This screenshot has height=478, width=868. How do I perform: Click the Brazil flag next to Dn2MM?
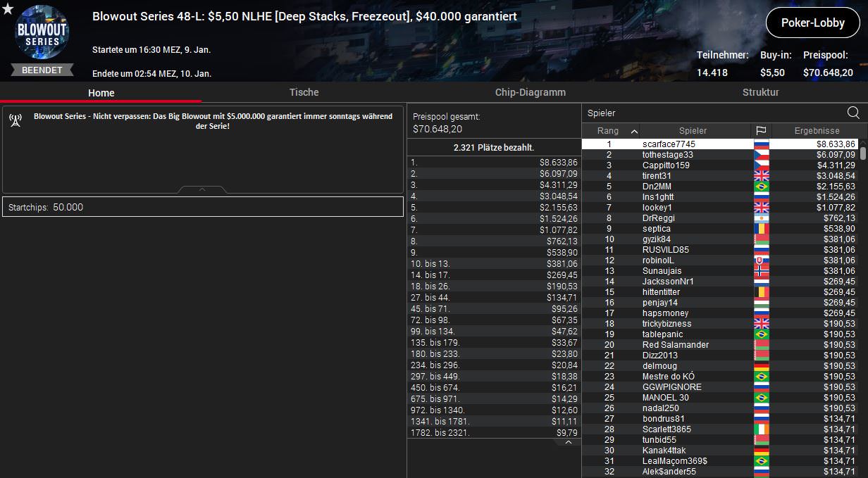tap(761, 187)
